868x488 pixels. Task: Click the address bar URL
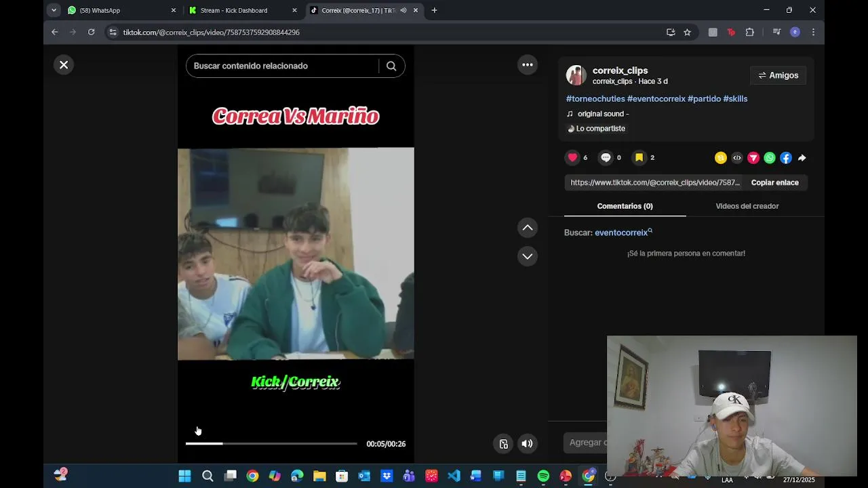pyautogui.click(x=211, y=32)
